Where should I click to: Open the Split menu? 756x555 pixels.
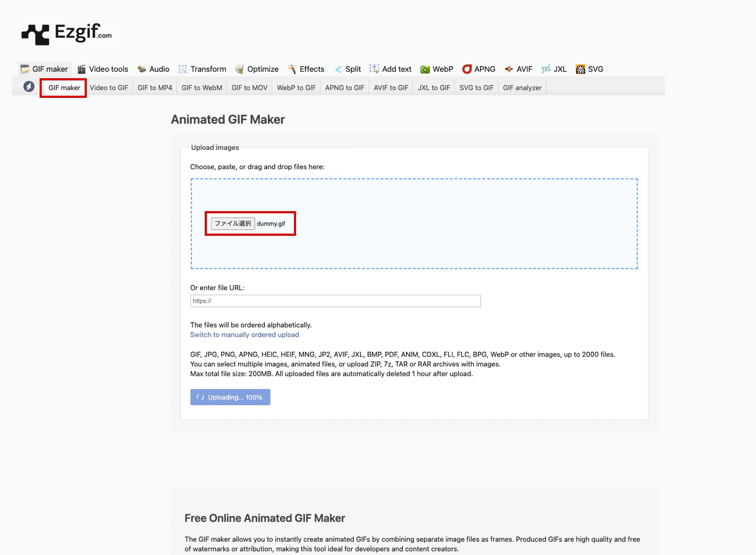(347, 69)
